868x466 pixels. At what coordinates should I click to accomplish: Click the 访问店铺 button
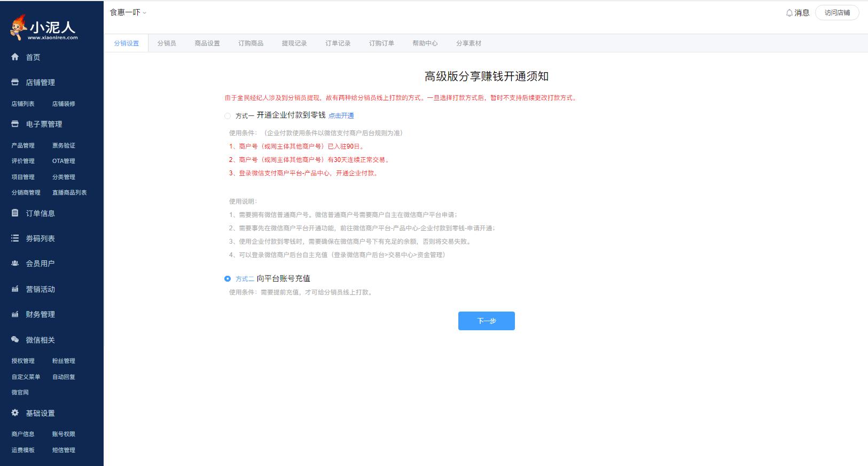837,13
